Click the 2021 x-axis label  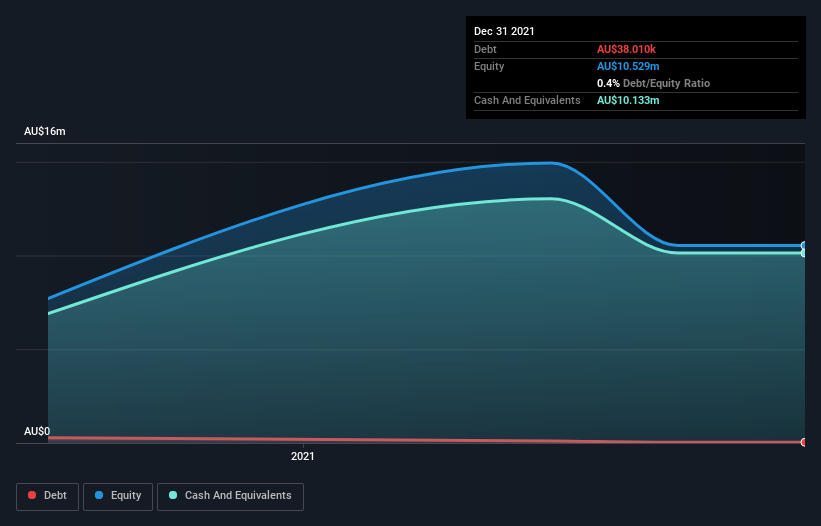(303, 456)
